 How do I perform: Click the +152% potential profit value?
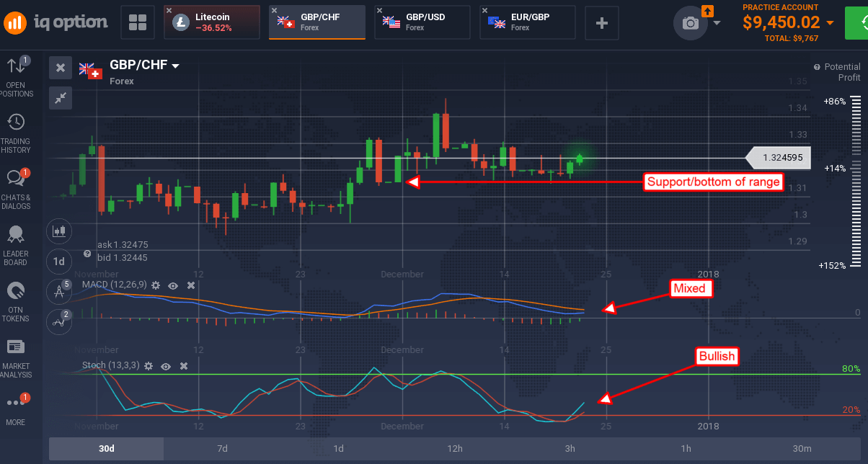[x=831, y=265]
